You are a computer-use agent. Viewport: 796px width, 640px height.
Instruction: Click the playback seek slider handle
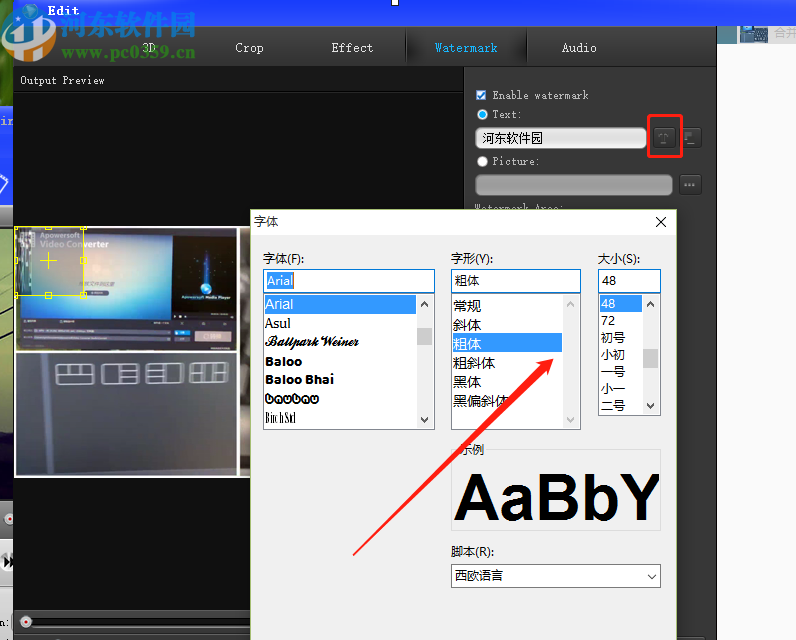[26, 622]
